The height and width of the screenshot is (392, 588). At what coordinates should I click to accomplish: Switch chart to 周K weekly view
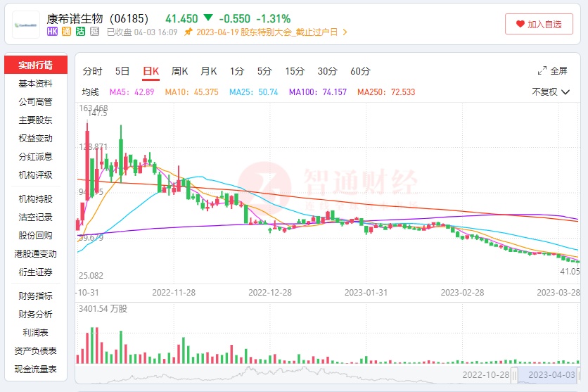(x=180, y=71)
